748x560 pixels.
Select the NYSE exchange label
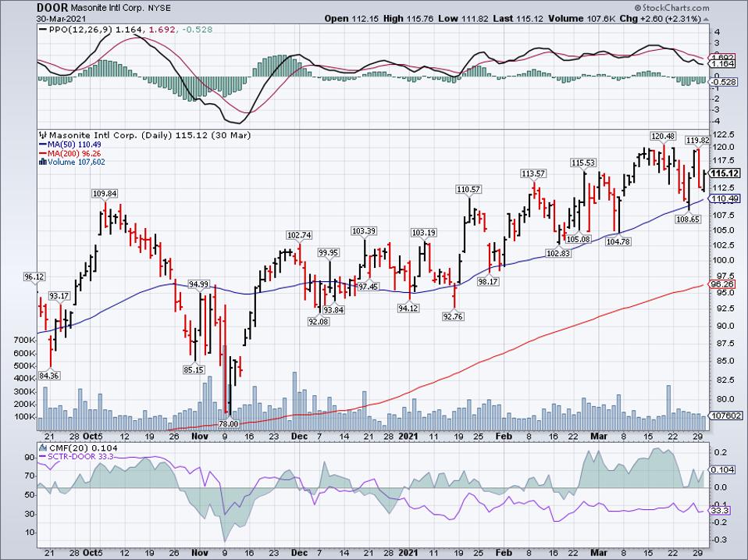(159, 8)
